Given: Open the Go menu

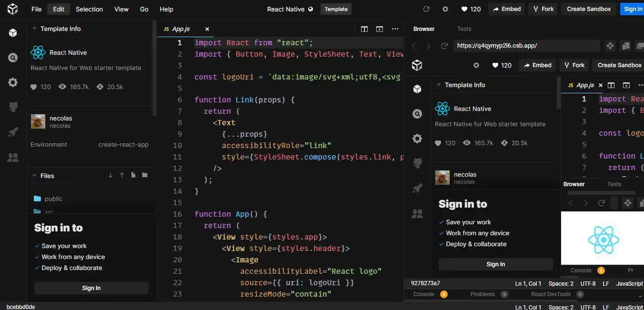Looking at the screenshot, I should [x=144, y=9].
